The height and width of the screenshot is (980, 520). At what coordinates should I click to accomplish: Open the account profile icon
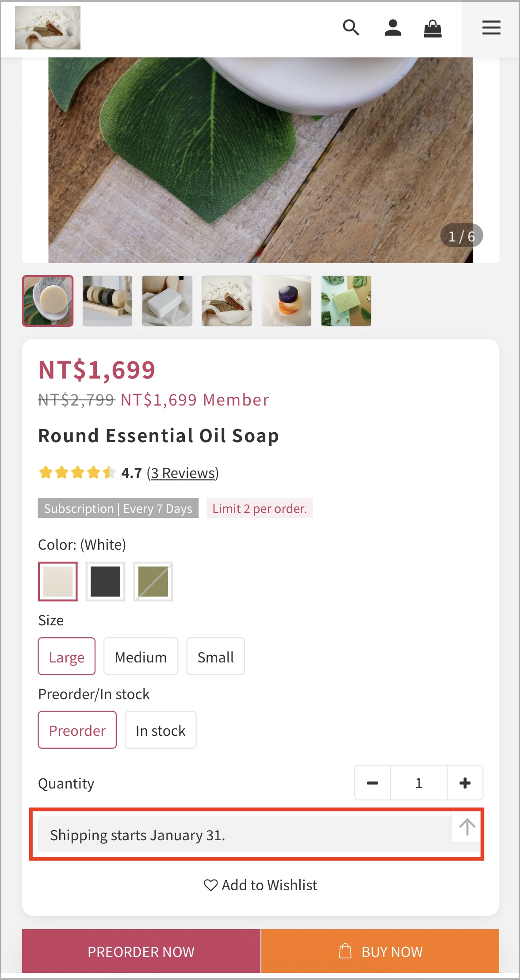click(393, 28)
